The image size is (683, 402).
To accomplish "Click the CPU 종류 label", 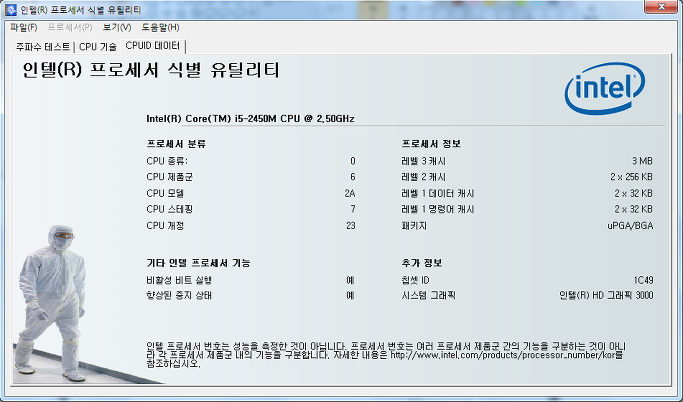I will point(167,161).
